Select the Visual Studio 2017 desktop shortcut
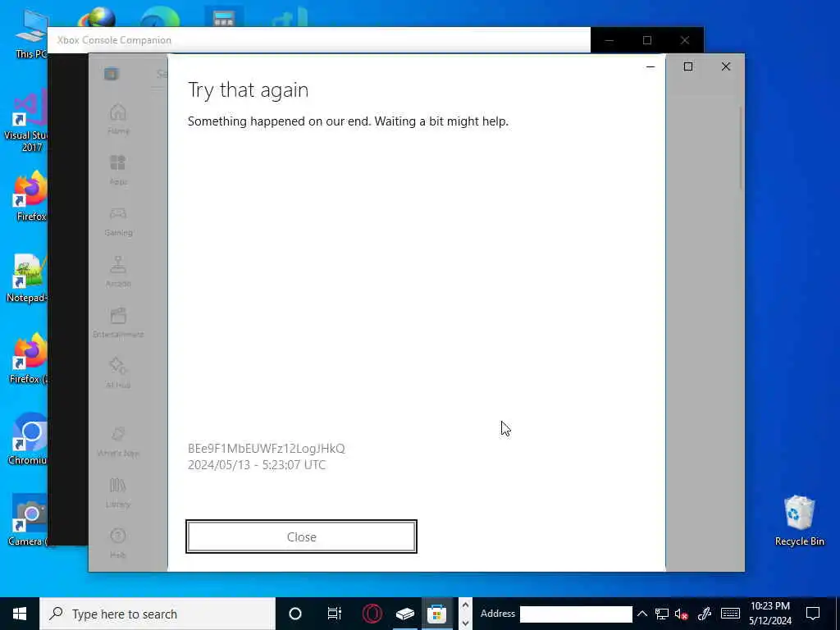 [x=25, y=121]
